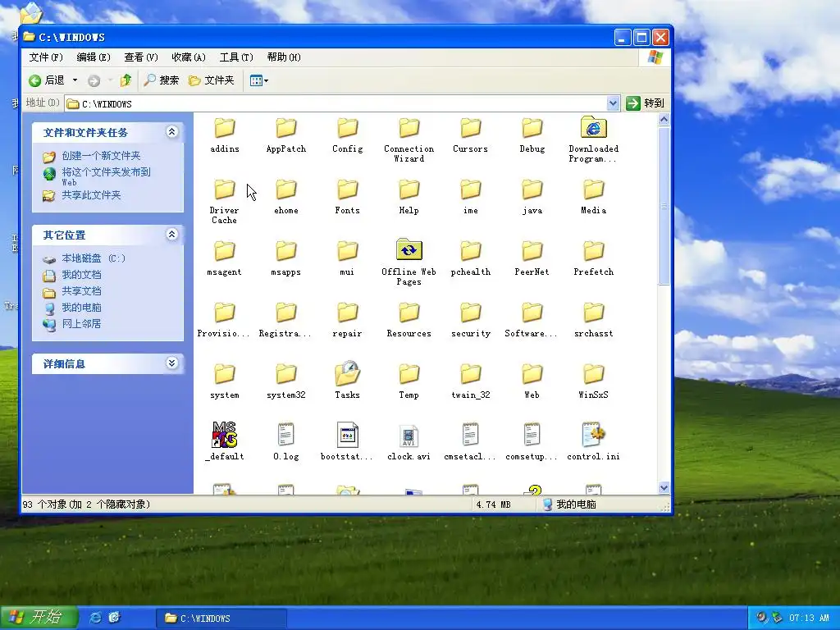The height and width of the screenshot is (630, 840).
Task: Select the Driver Cache folder
Action: (x=225, y=202)
